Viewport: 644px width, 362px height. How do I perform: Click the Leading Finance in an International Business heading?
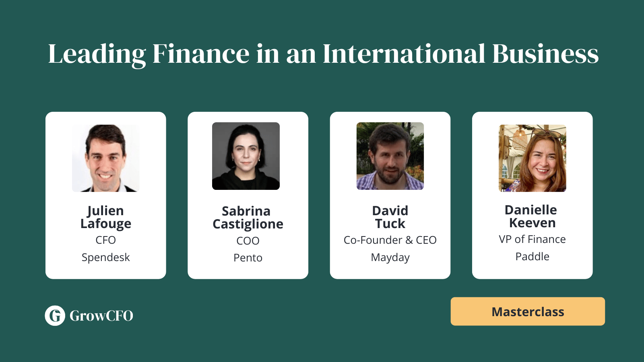tap(323, 54)
